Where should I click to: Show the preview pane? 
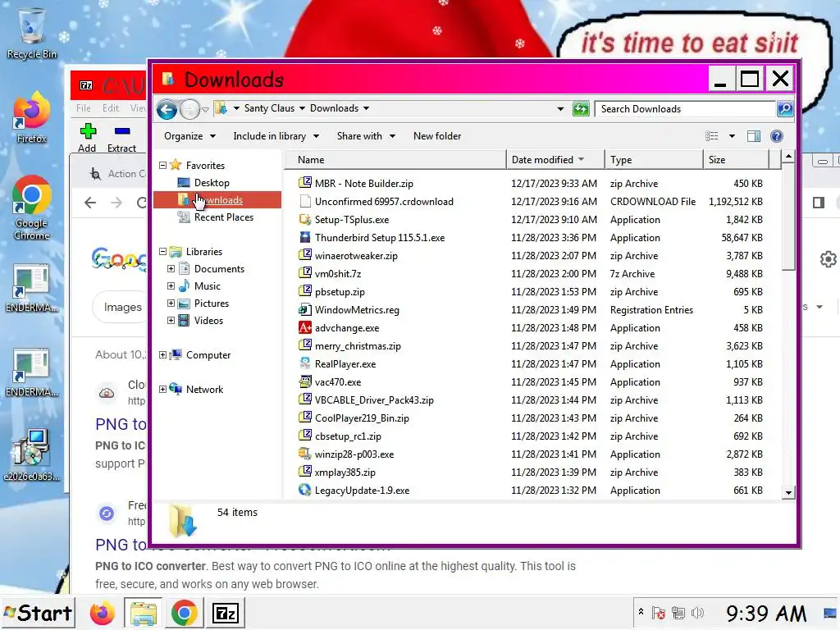[754, 136]
